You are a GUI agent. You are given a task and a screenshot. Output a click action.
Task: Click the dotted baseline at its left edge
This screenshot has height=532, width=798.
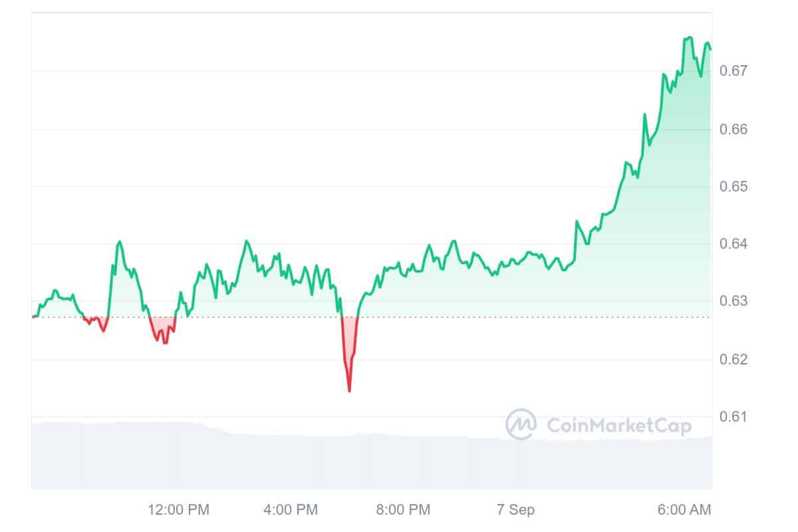[33, 317]
